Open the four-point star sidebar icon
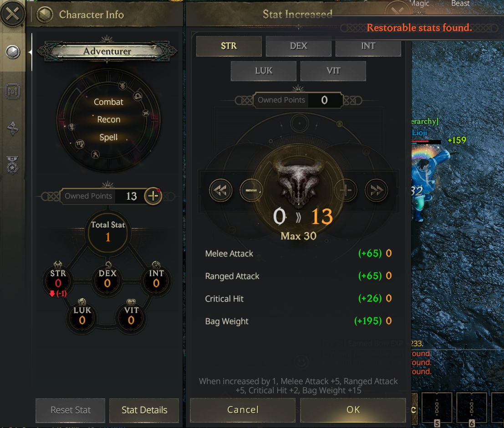Viewport: 504px width, 428px height. point(13,129)
